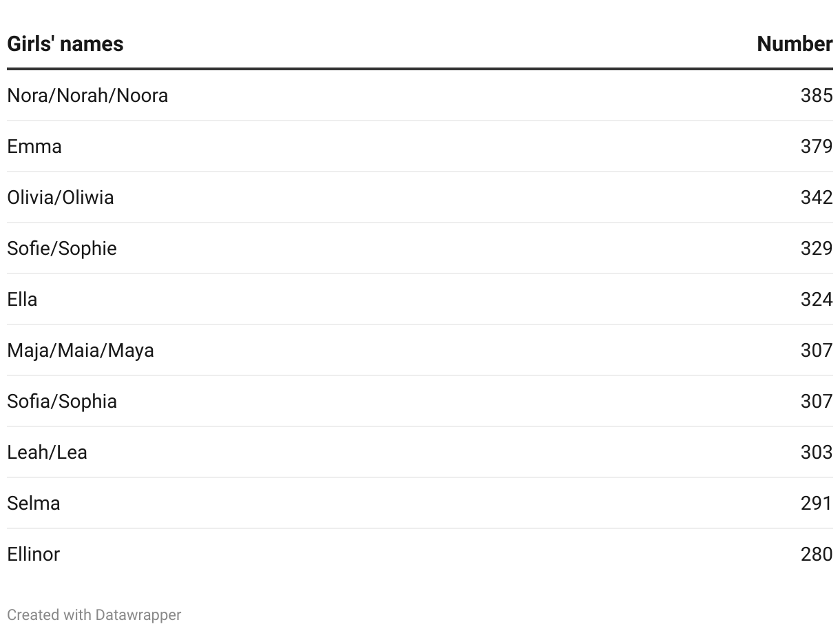Viewport: 840px width, 631px height.
Task: Click the Girls' names column header
Action: pos(65,44)
